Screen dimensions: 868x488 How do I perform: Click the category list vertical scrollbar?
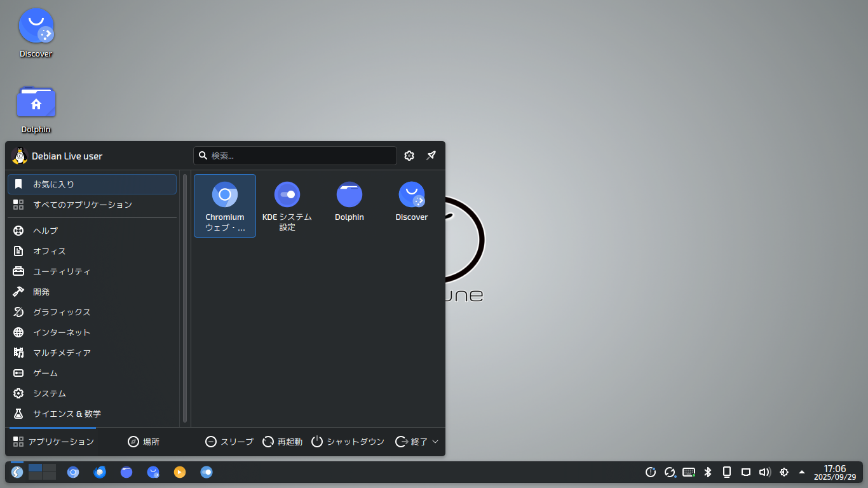185,297
